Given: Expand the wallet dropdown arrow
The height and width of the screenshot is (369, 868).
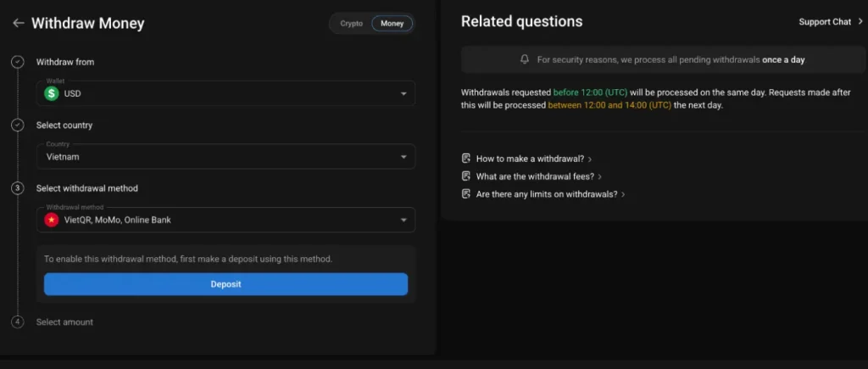Looking at the screenshot, I should 403,93.
